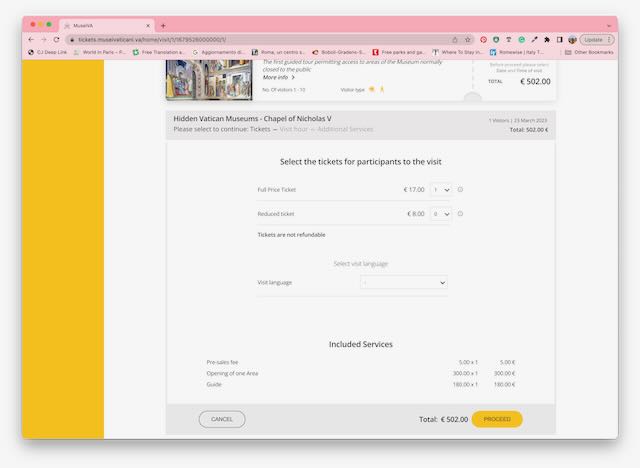Open the Where To Stay In bookmark

pyautogui.click(x=458, y=52)
